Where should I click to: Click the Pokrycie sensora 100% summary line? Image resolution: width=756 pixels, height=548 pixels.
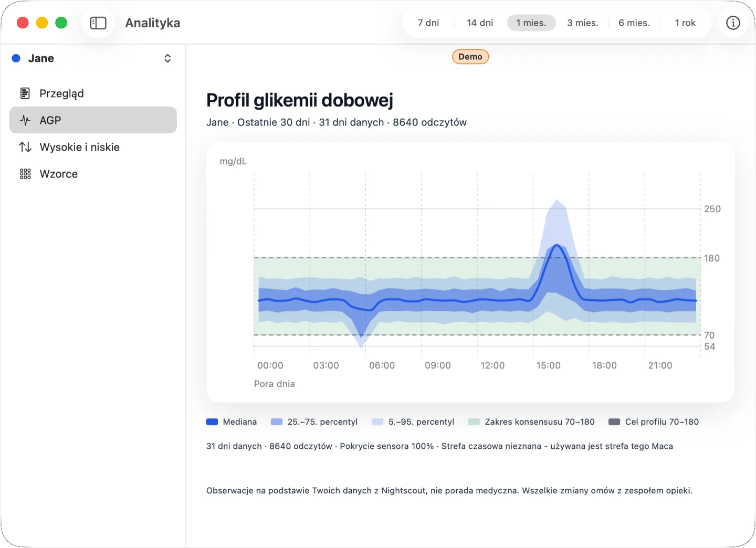(x=439, y=446)
